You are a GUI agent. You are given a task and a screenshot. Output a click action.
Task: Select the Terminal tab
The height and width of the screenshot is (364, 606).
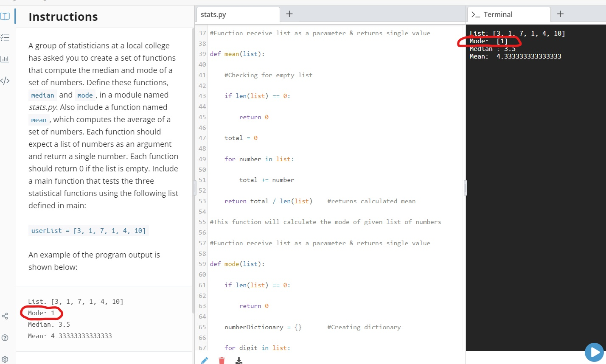click(x=508, y=14)
